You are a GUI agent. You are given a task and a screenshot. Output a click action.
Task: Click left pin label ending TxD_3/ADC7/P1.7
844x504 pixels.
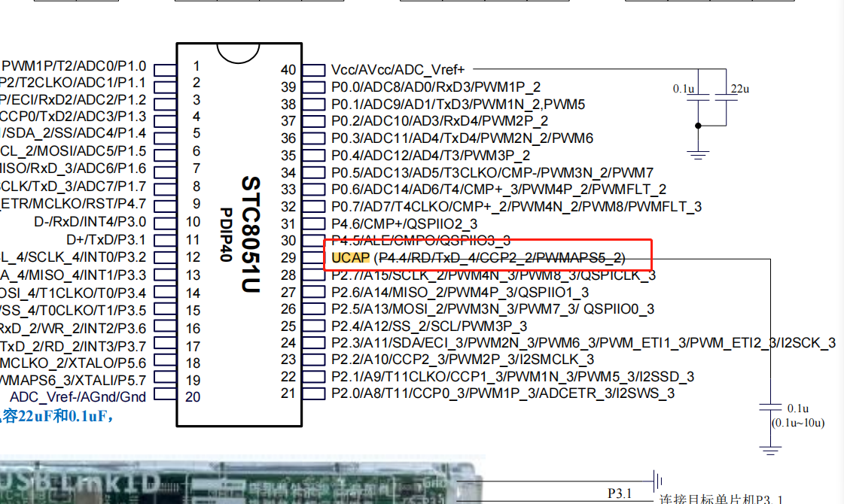[73, 187]
